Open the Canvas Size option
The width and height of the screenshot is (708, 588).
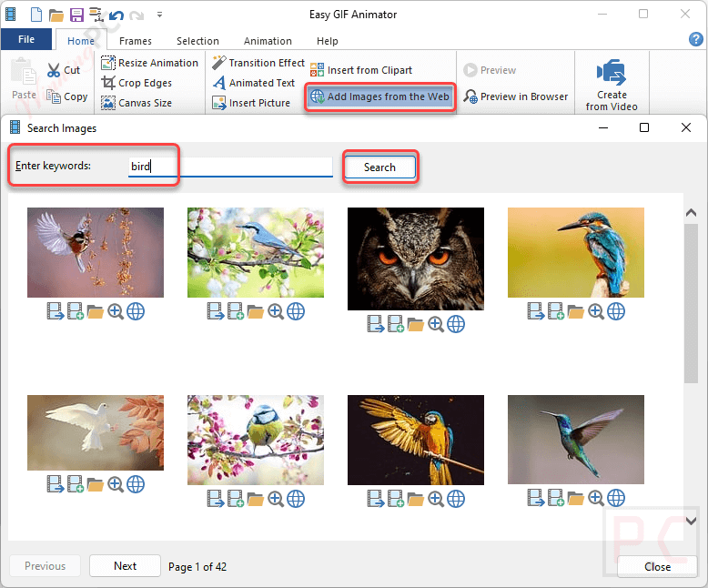pyautogui.click(x=137, y=103)
